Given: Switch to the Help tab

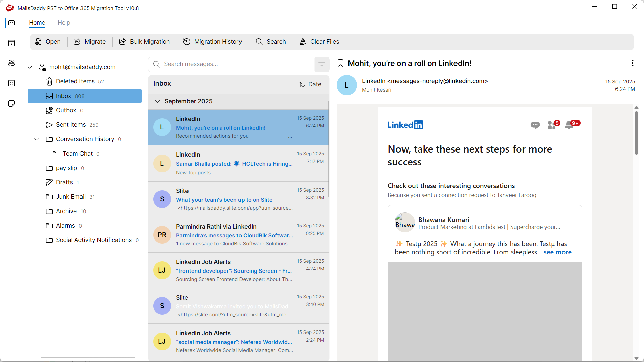Looking at the screenshot, I should [64, 23].
